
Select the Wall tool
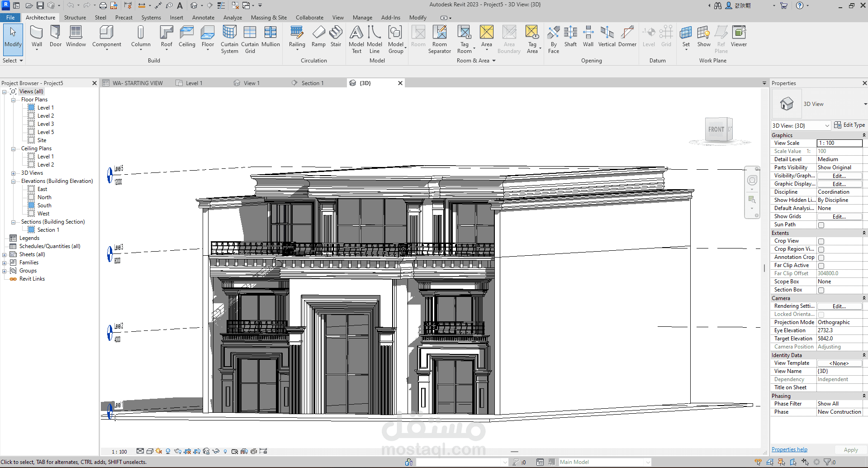coord(37,37)
